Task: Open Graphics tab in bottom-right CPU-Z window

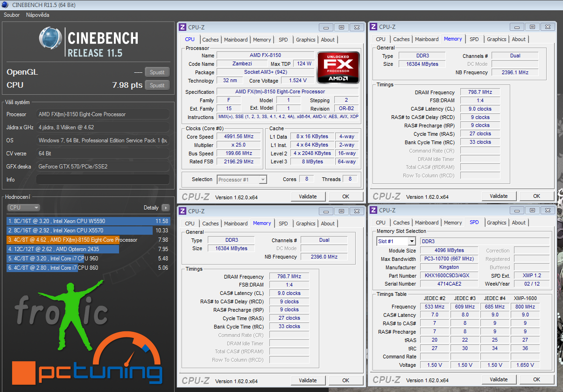Action: (497, 223)
